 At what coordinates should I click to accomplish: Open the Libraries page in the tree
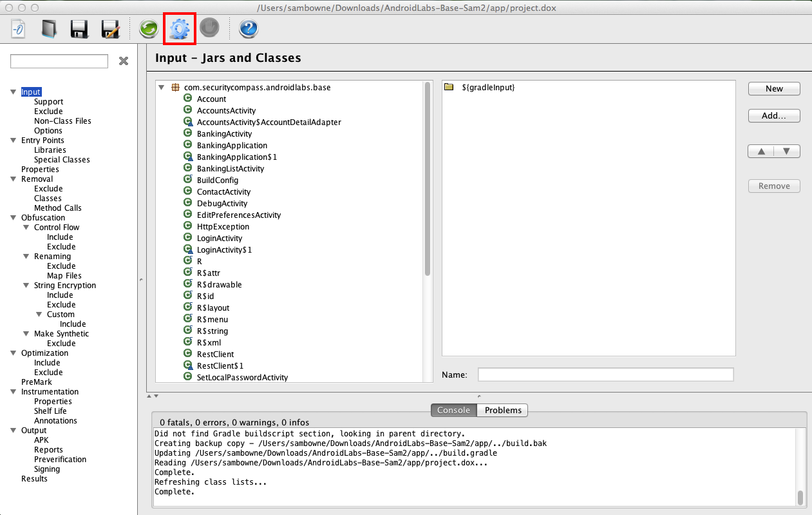pos(50,150)
